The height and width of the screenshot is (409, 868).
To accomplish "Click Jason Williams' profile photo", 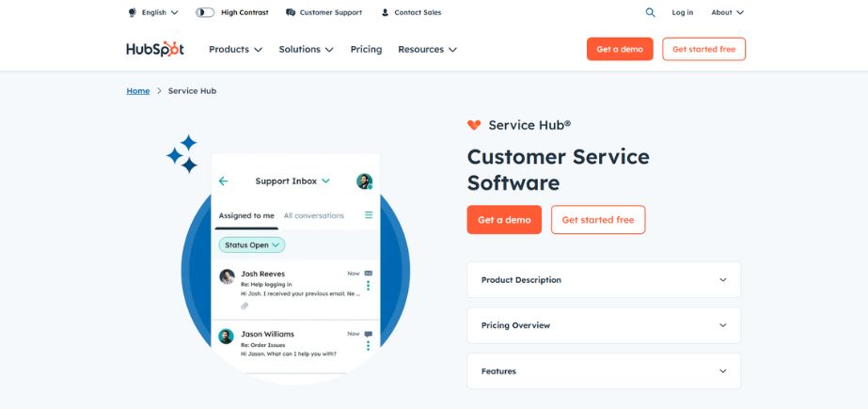I will coord(226,336).
